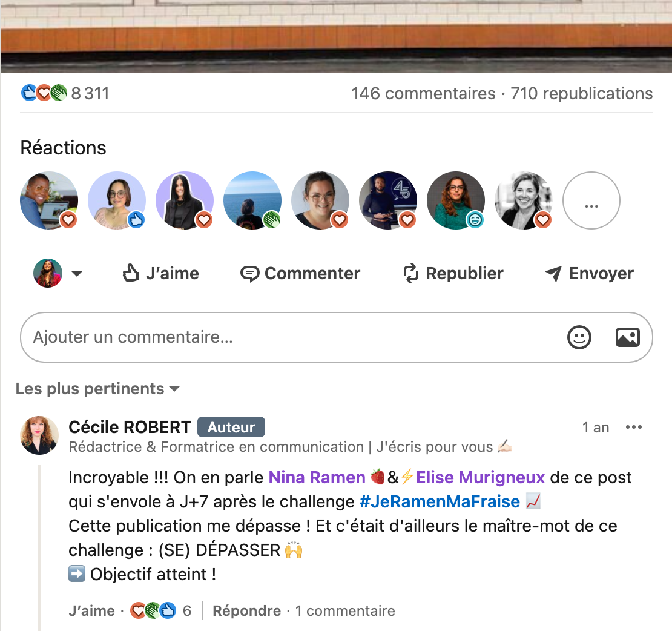Open the Commenter speech bubble icon
Viewport: 672px width, 631px height.
coord(249,274)
